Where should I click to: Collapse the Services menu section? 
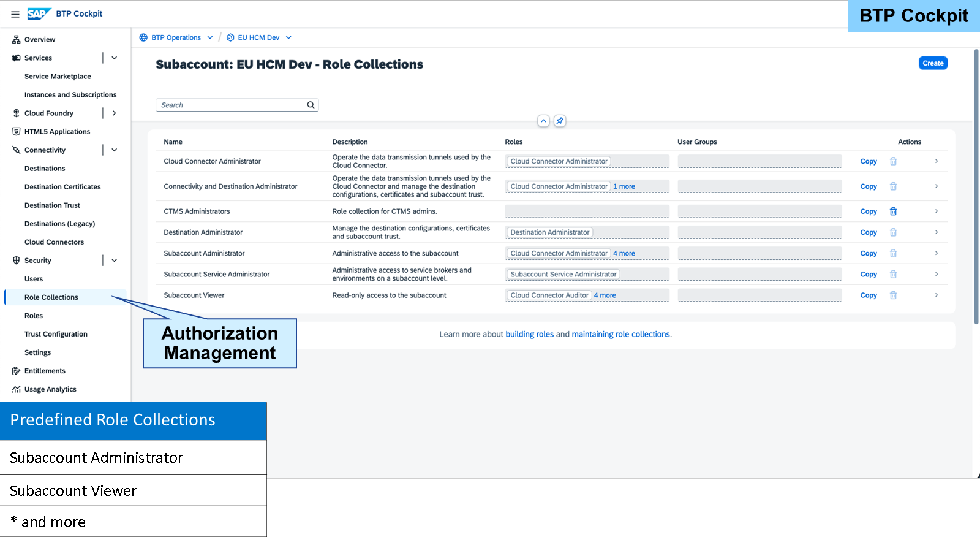[x=114, y=58]
